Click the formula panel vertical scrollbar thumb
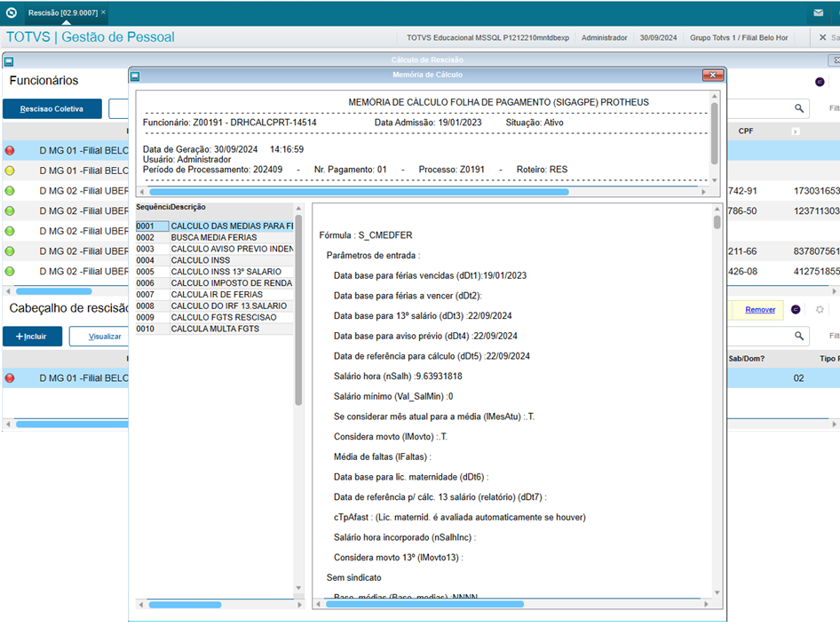840x627 pixels. pos(717,222)
